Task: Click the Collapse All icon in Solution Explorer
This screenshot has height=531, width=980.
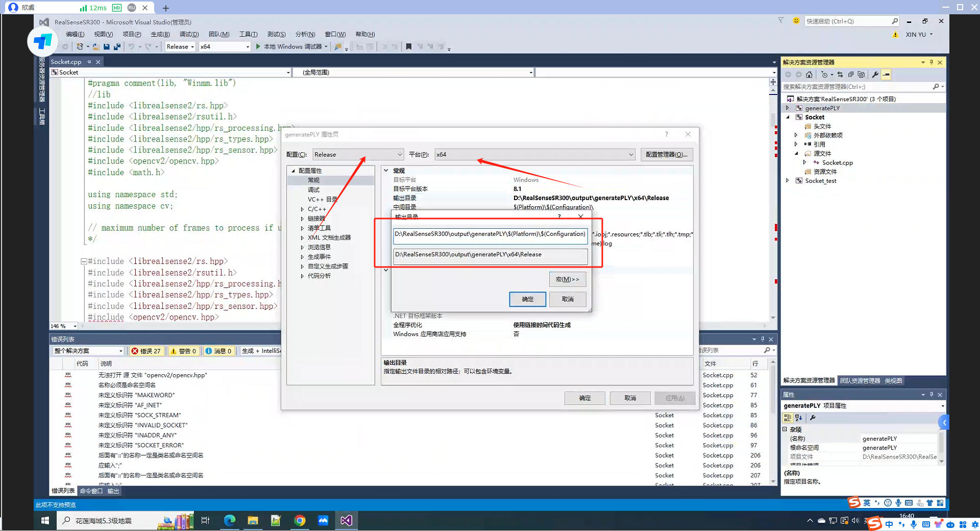Action: pos(851,75)
